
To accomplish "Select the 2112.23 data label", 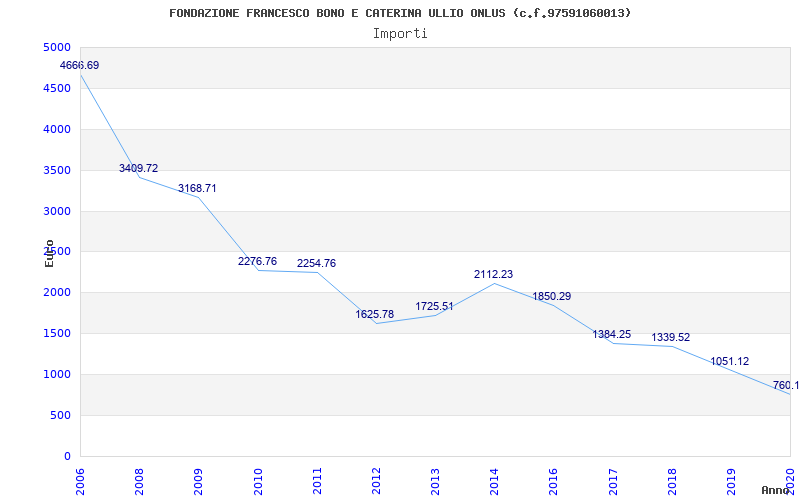I will point(493,274).
